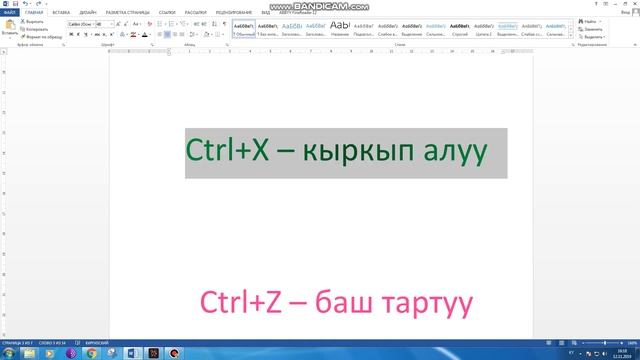Collapse the ribbon with the arrow
This screenshot has height=360, width=640.
pos(635,44)
